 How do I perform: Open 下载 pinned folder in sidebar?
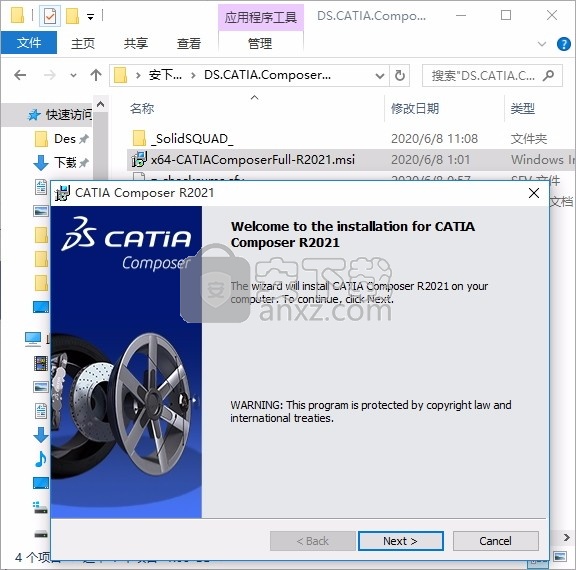(x=65, y=162)
